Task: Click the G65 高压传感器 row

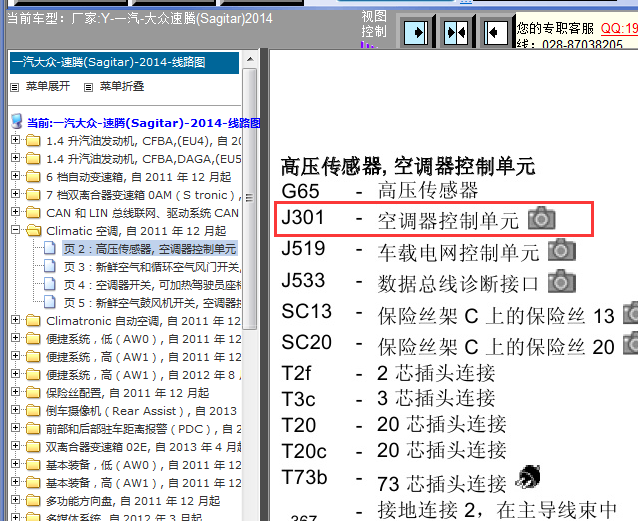Action: click(x=380, y=190)
